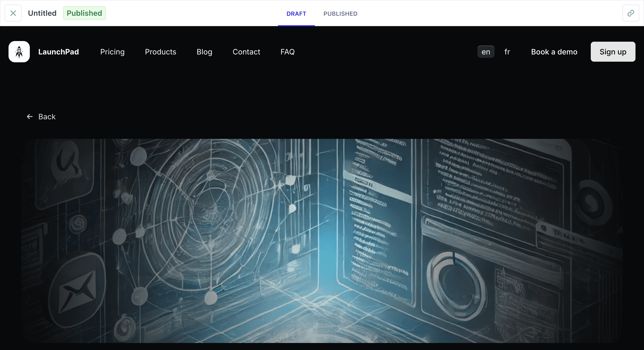Go to the Blog page

[x=204, y=52]
